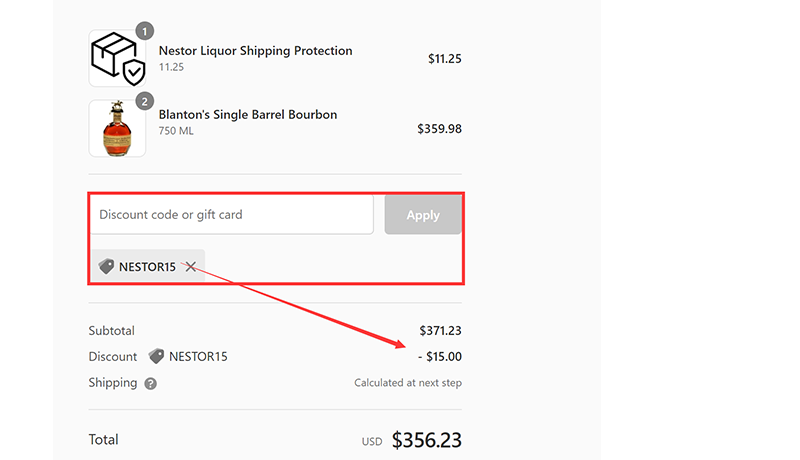Click the Blanton's bourbon bottle thumbnail

tap(117, 129)
